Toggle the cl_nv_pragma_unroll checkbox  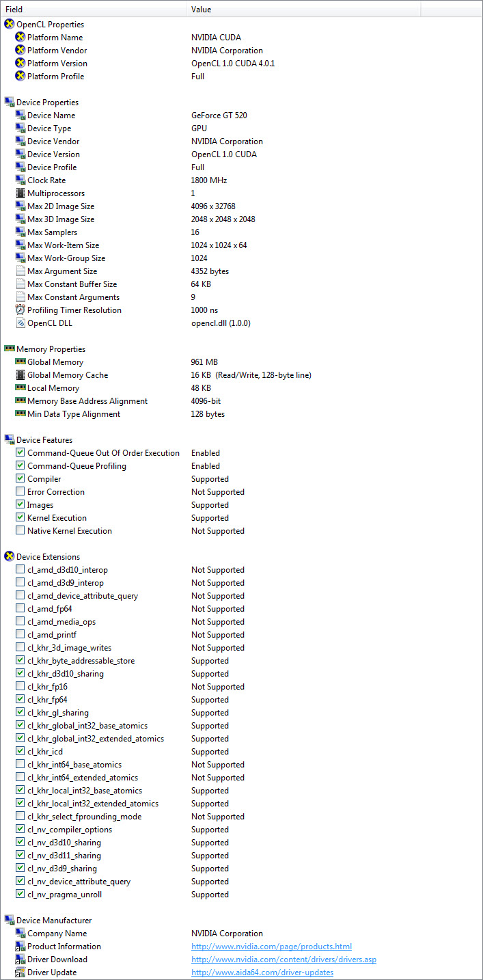click(x=20, y=895)
